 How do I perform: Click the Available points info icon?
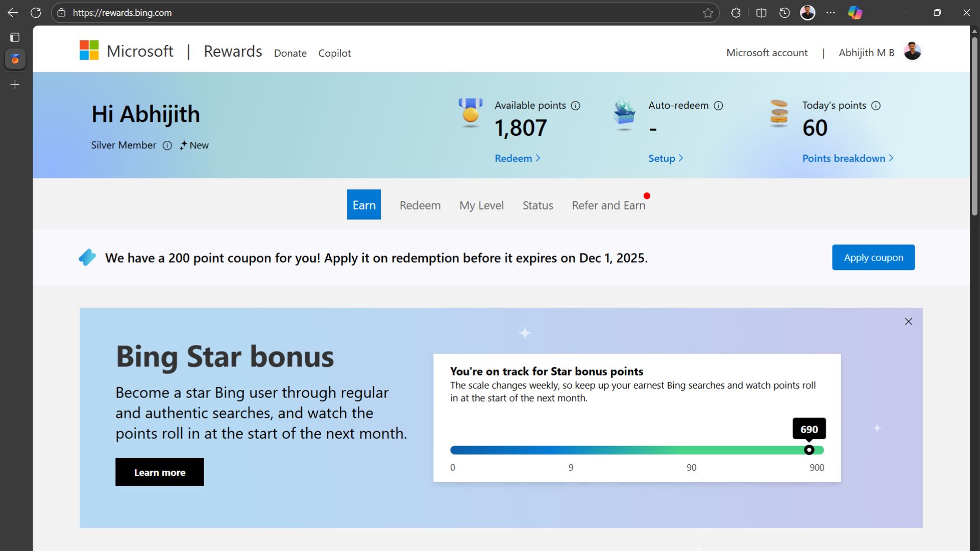pos(576,106)
